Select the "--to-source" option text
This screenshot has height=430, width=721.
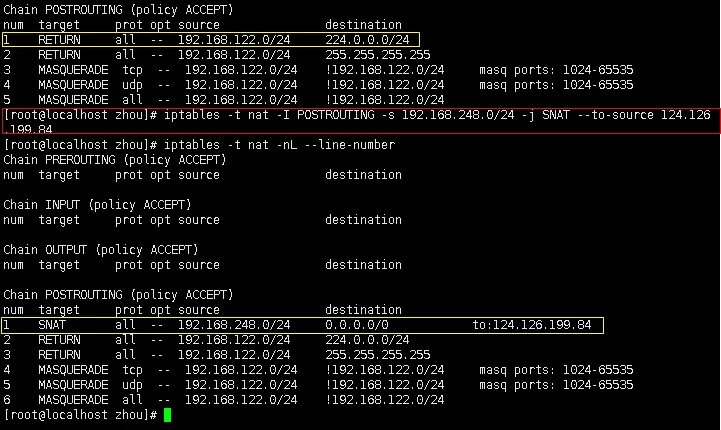pyautogui.click(x=615, y=115)
